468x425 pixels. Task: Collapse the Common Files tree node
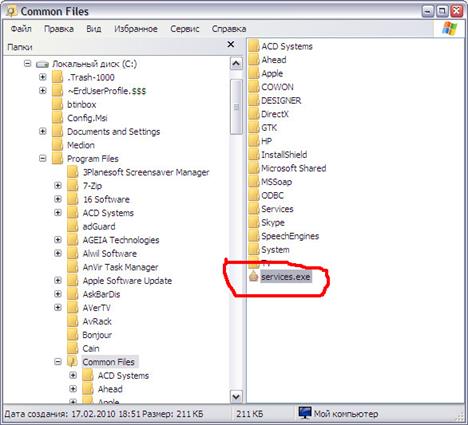click(x=58, y=362)
